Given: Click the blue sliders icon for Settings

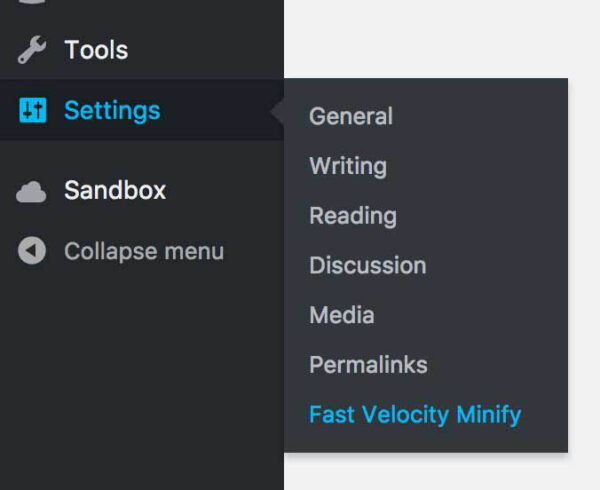Looking at the screenshot, I should pyautogui.click(x=32, y=110).
